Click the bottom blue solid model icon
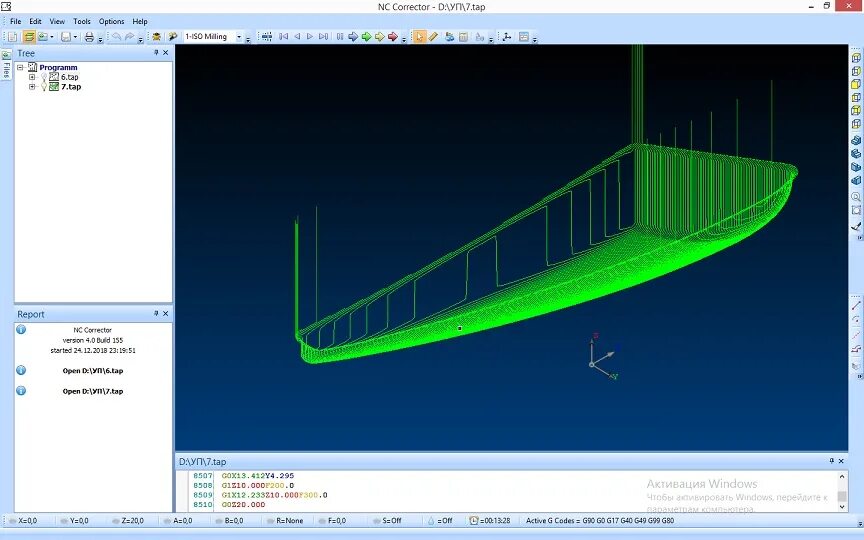 click(x=856, y=180)
